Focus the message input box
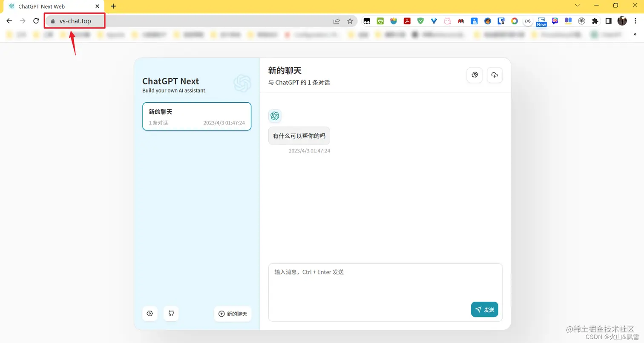644x343 pixels. click(385, 292)
